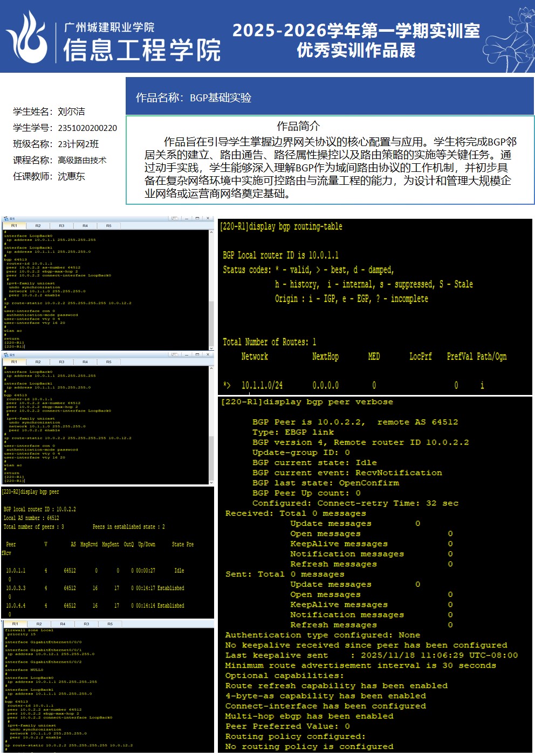Click the 作品名称 BGP基础实验 title banner
Viewport: 535px width, 756px height.
click(330, 98)
